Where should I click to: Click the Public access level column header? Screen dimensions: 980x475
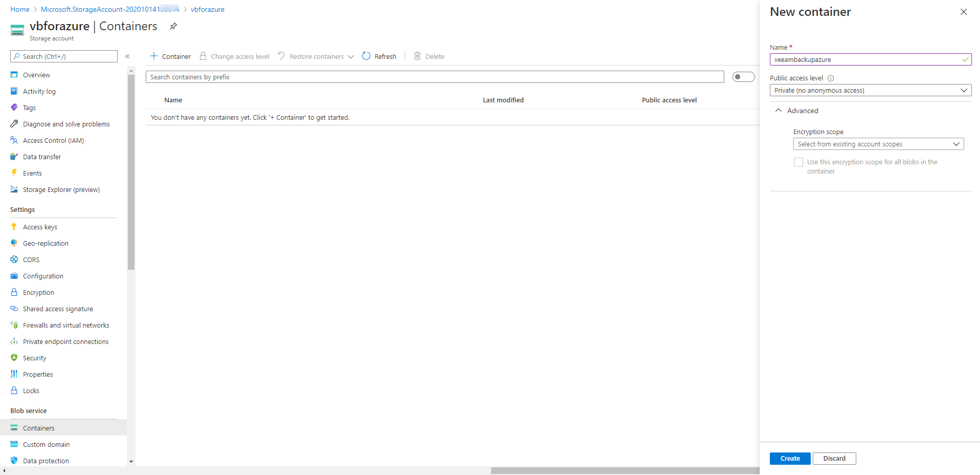tap(670, 100)
